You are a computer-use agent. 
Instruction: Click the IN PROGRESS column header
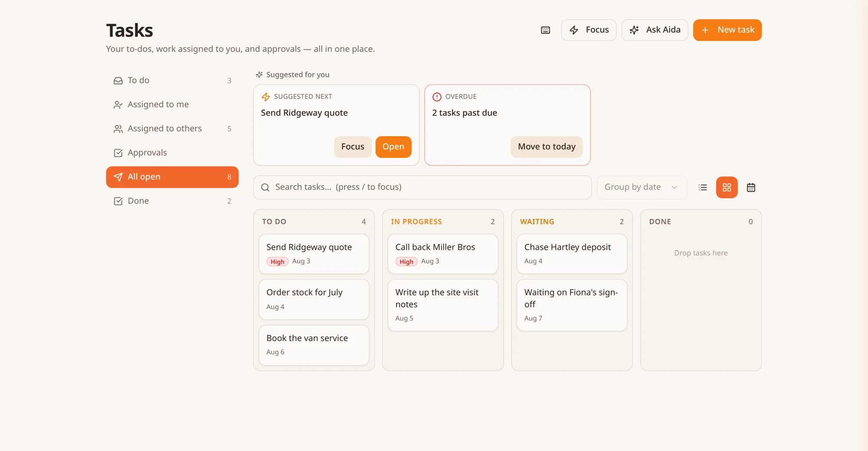(x=416, y=222)
